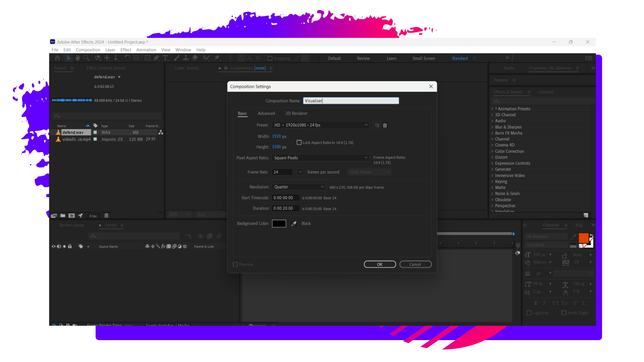Open the Resolution dropdown set to Quarter

coord(298,187)
